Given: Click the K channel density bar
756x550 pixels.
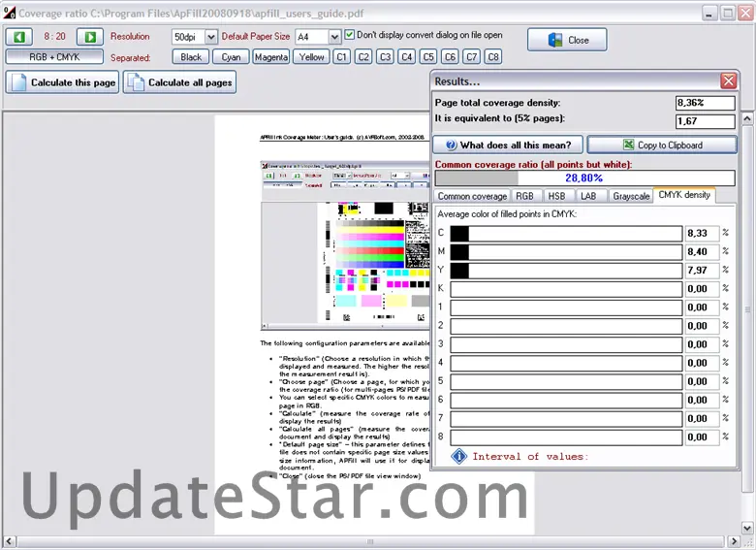Looking at the screenshot, I should tap(567, 289).
